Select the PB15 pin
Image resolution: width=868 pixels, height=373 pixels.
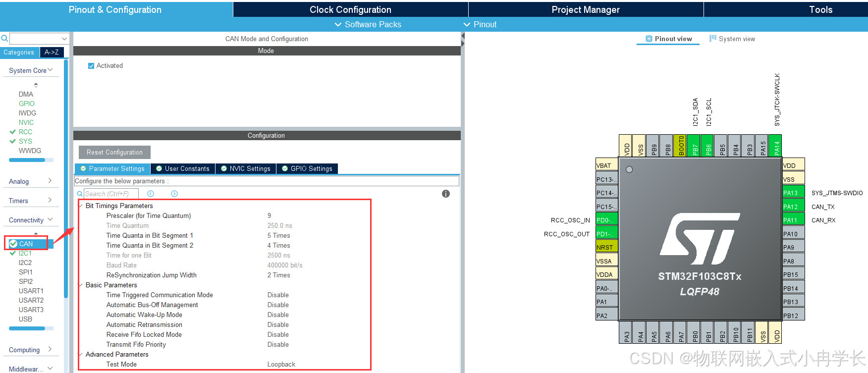click(793, 274)
